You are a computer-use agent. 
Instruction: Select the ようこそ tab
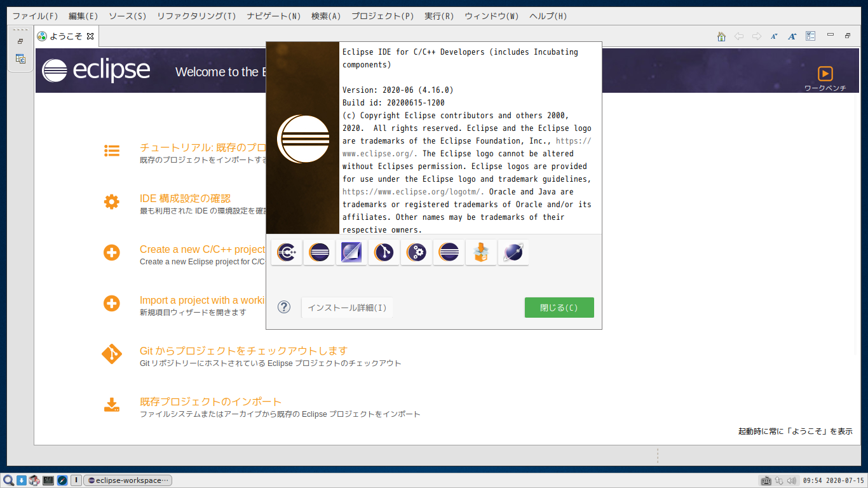66,36
